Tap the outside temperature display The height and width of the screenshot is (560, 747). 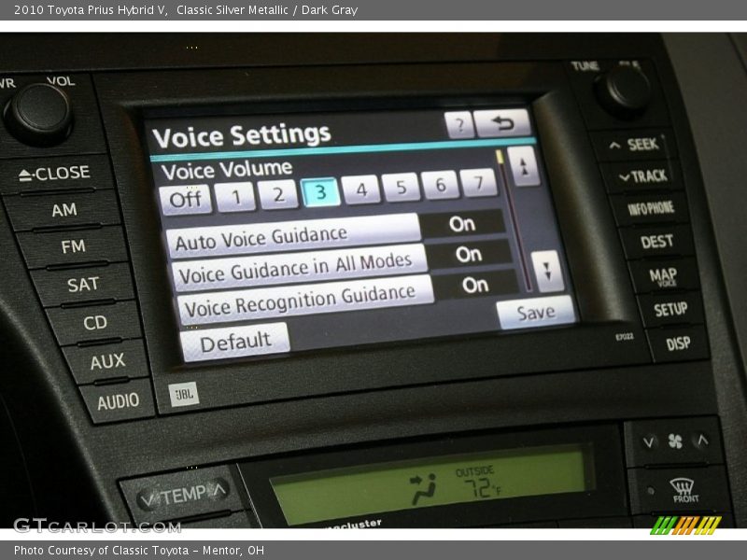(479, 484)
